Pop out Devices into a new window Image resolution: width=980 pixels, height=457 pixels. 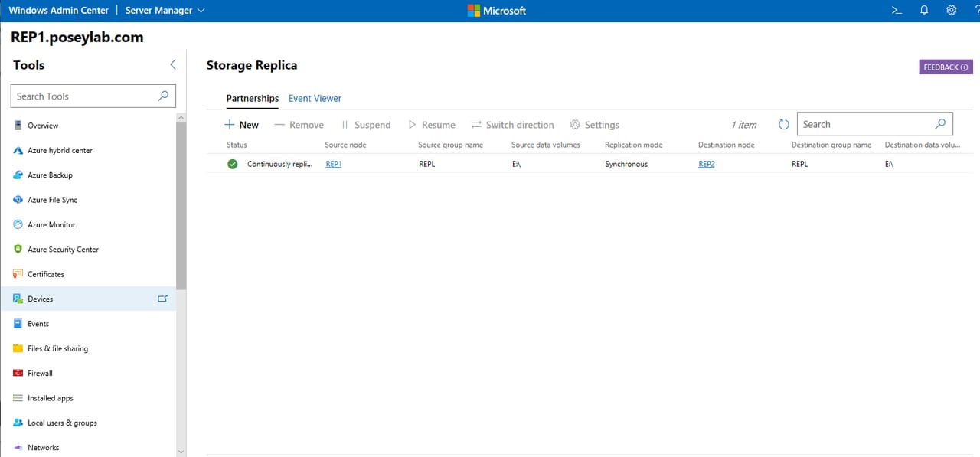click(x=162, y=299)
